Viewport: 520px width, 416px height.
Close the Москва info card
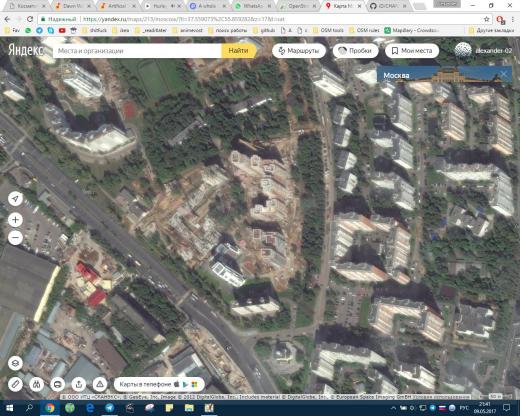point(503,74)
